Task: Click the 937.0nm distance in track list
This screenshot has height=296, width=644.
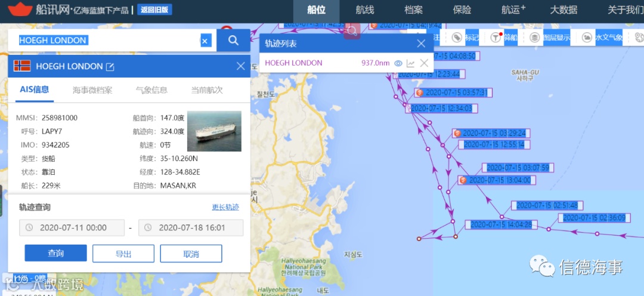Action: (376, 63)
